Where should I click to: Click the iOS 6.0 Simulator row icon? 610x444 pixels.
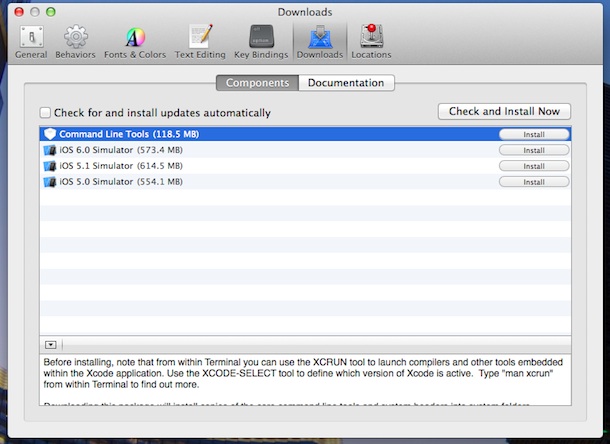(x=50, y=150)
